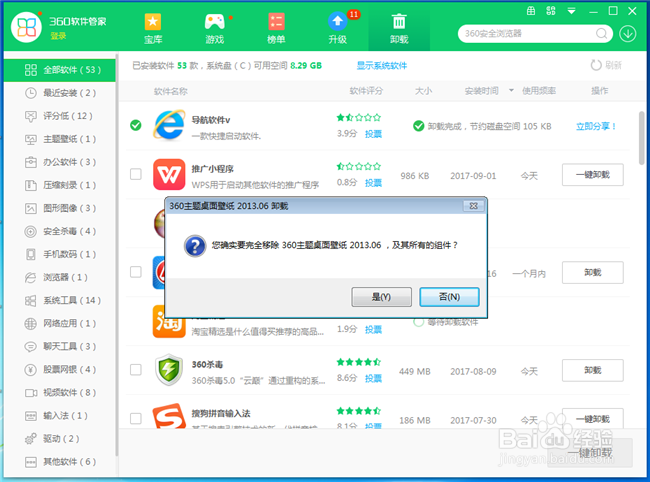Open the 游戏 games tab

tap(214, 28)
